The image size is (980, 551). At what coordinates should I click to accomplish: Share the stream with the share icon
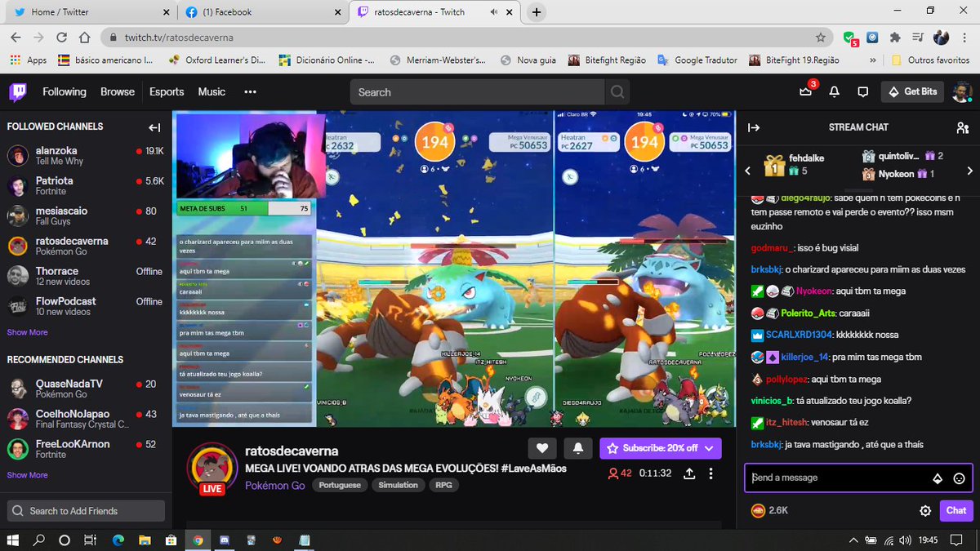(x=688, y=473)
